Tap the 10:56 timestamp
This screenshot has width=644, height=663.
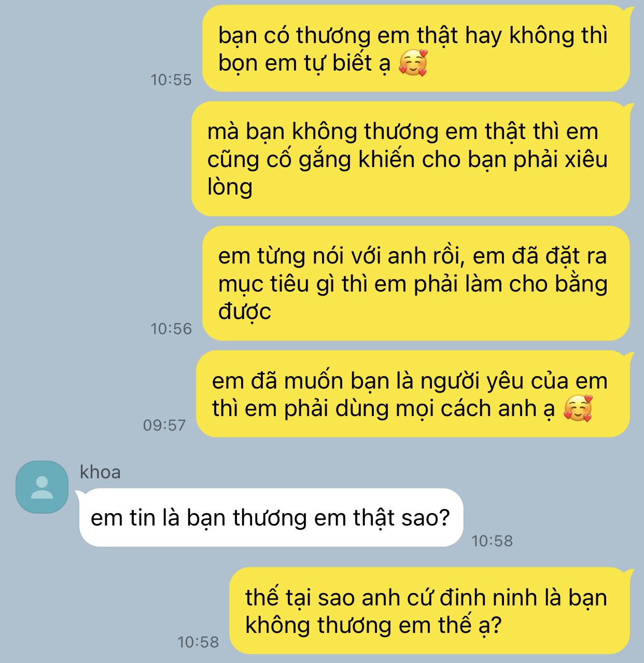[171, 329]
